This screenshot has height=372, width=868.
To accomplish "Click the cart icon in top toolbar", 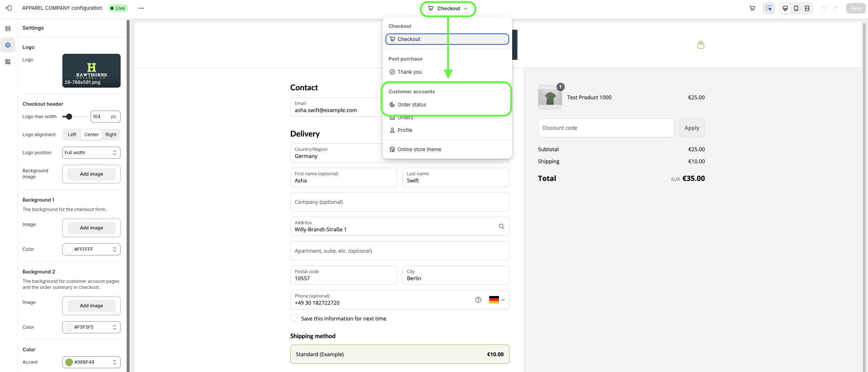I will (x=752, y=8).
